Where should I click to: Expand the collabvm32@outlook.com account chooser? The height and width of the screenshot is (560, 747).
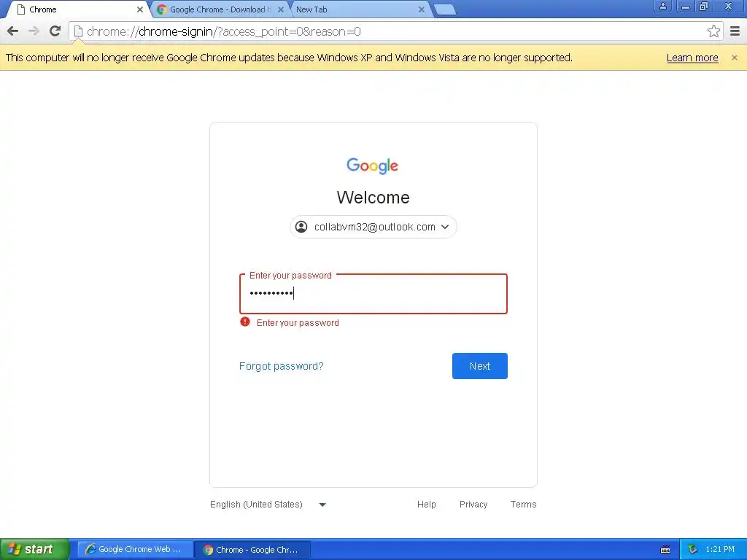click(x=373, y=227)
